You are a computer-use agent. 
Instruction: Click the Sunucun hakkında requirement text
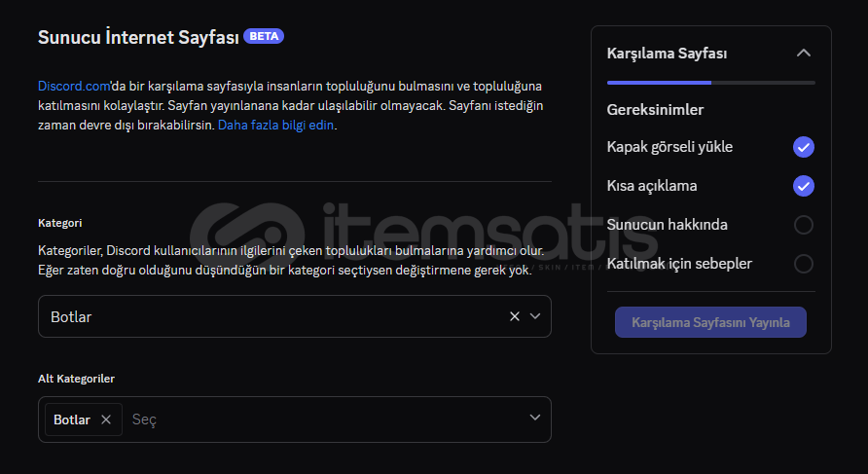(667, 225)
